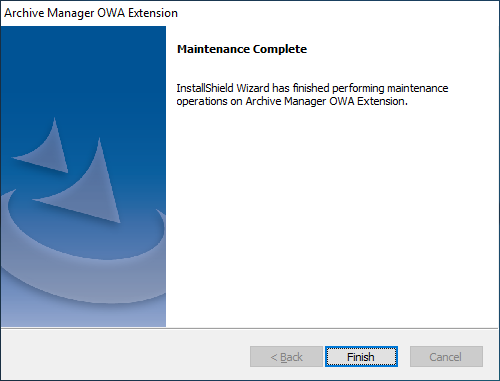
Task: Click 'performing maintenance' in the message text
Action: (390, 88)
